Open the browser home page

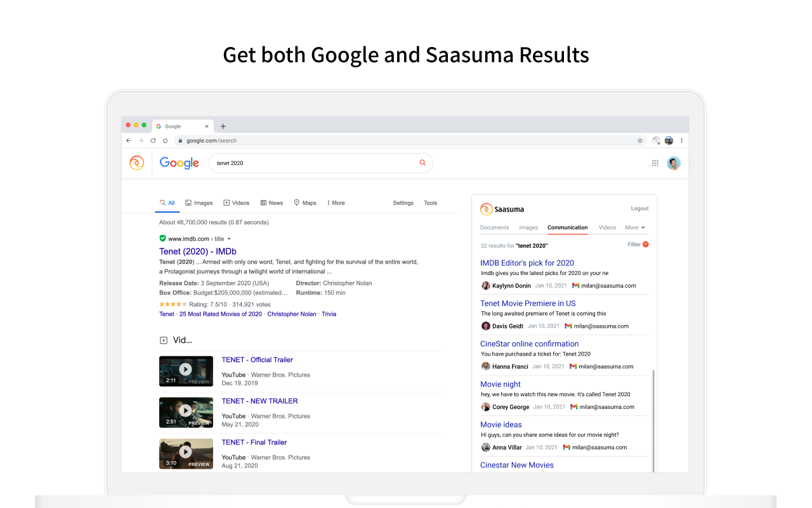coord(165,140)
